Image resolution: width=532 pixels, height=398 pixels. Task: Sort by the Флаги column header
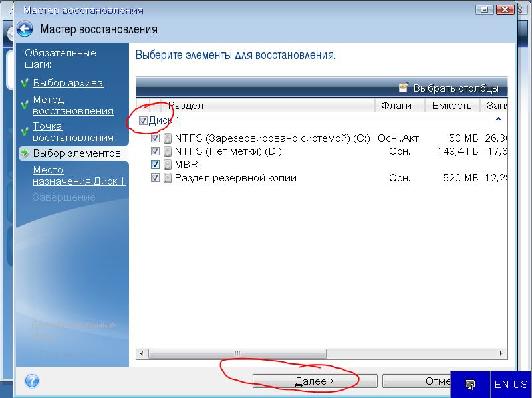tap(397, 106)
